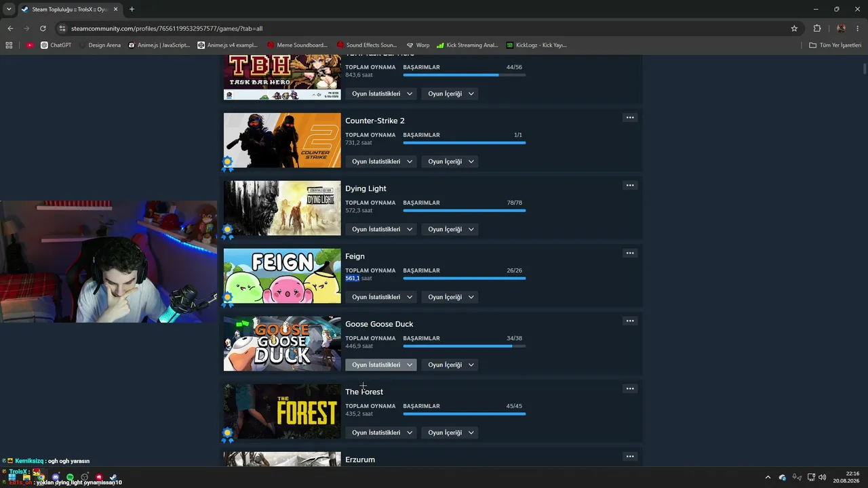This screenshot has height=488, width=868.
Task: Open Chrome extensions menu
Action: (817, 28)
